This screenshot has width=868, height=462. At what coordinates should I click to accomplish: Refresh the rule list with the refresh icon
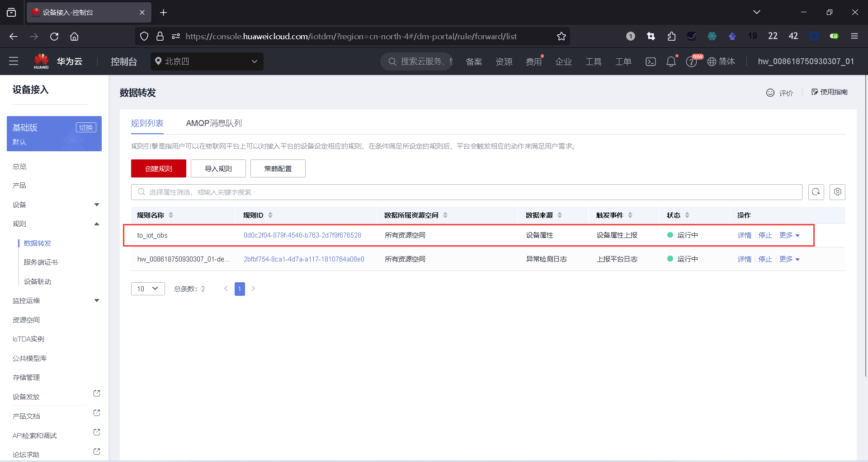[x=816, y=192]
